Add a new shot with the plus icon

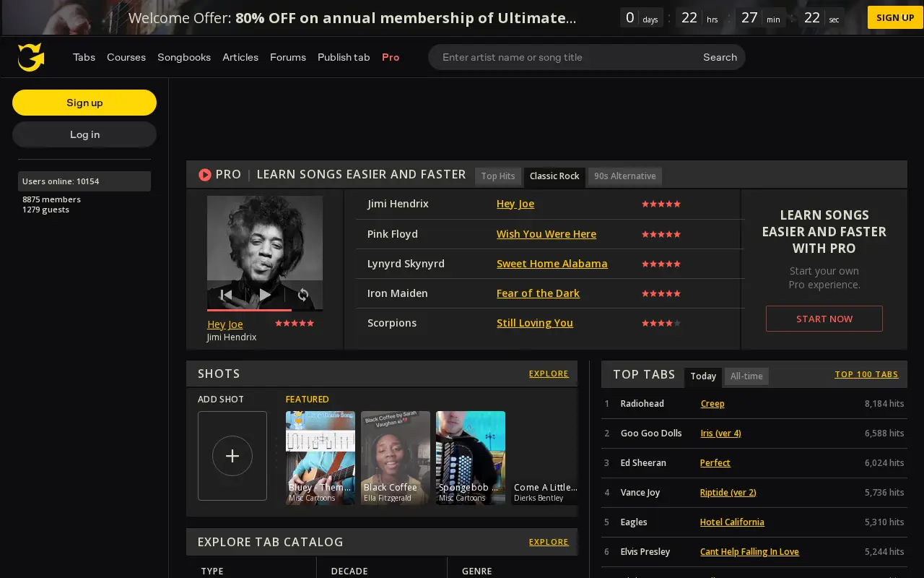coord(232,456)
